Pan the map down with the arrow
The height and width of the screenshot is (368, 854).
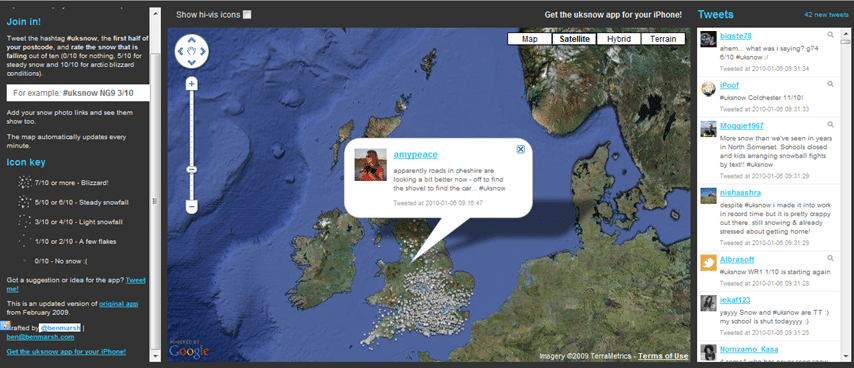coord(192,63)
